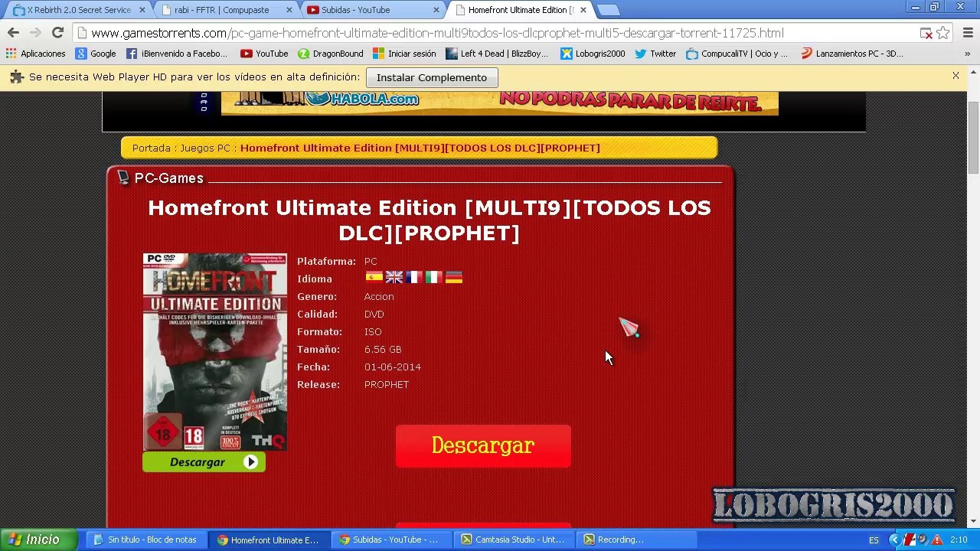
Task: Click the Habola.com banner advertisement
Action: (x=499, y=103)
